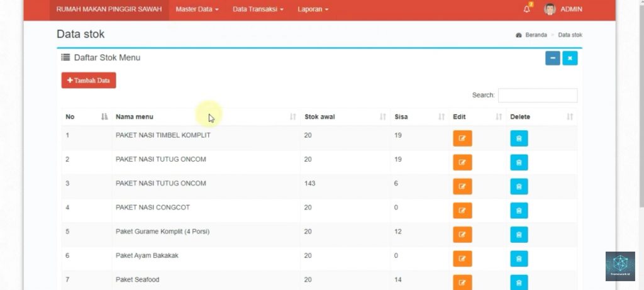Click the RUMAH MAKAN PINGGIR SAWAH brand
This screenshot has height=290, width=644.
109,9
